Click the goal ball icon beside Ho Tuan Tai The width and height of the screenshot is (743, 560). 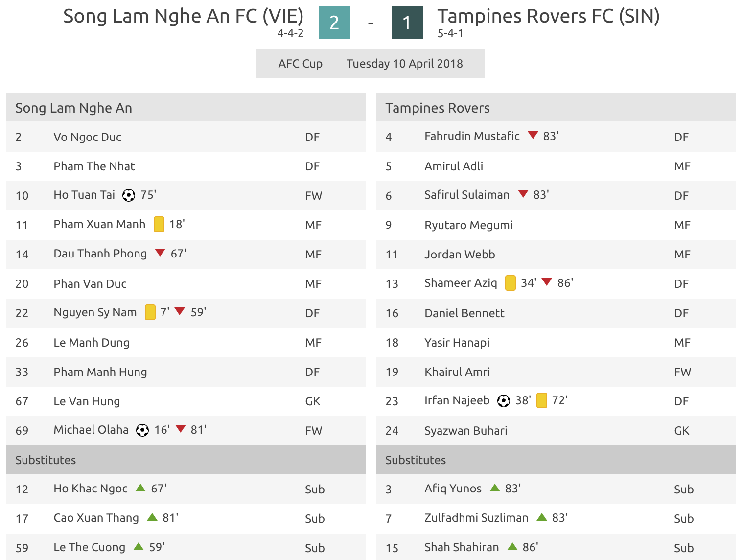129,195
